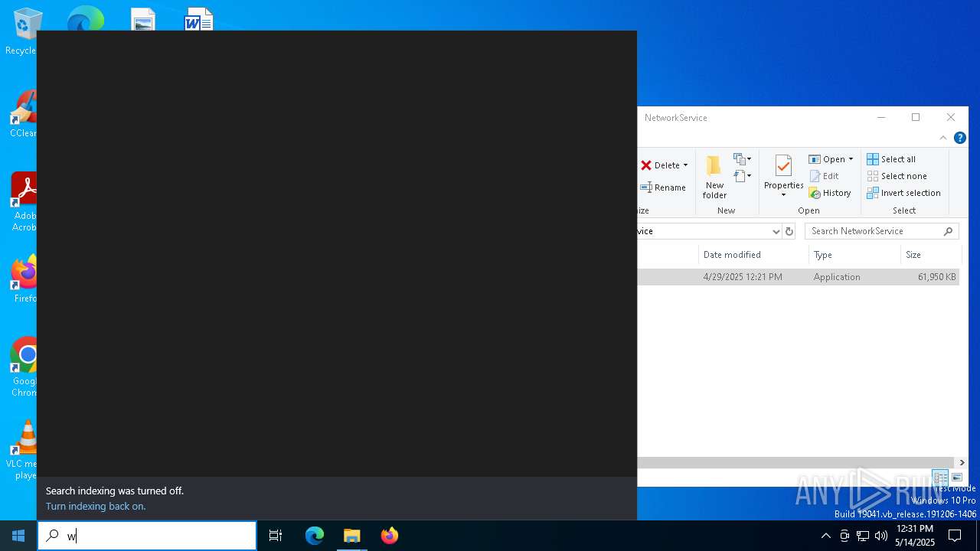Click Edit in the Open group
980x551 pixels.
(824, 176)
